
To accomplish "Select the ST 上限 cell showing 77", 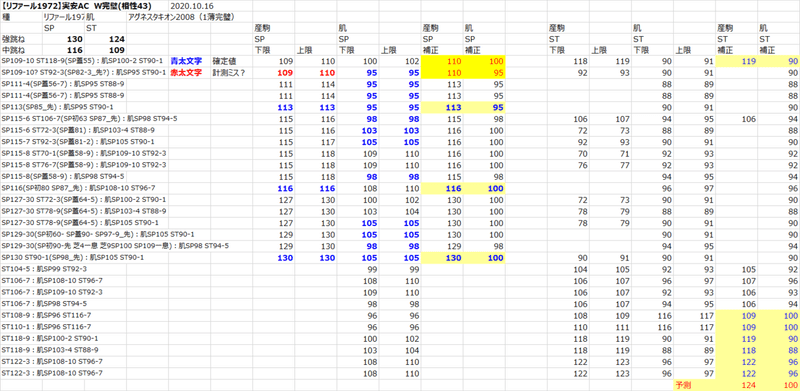I will tap(625, 165).
